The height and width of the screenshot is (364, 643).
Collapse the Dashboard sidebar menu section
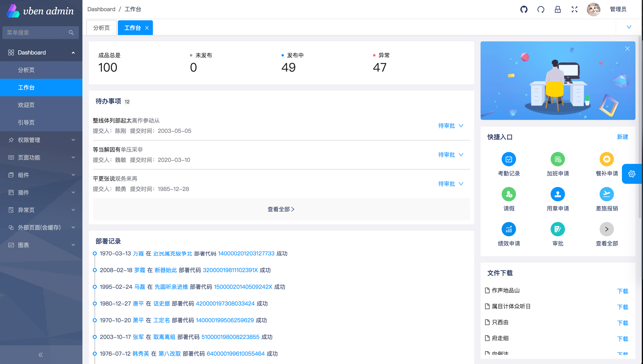pos(73,52)
